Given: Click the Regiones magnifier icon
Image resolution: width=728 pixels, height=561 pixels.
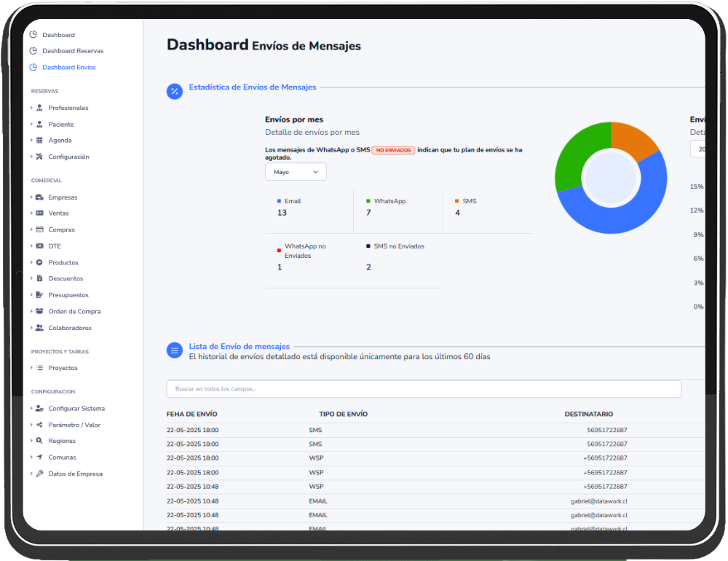Looking at the screenshot, I should pyautogui.click(x=39, y=441).
